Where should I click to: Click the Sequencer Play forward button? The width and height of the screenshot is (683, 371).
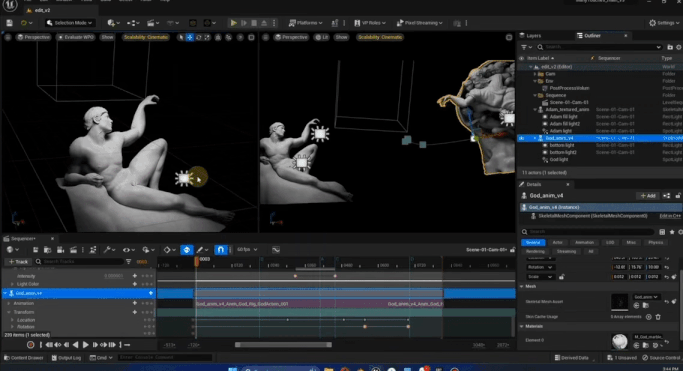85,344
